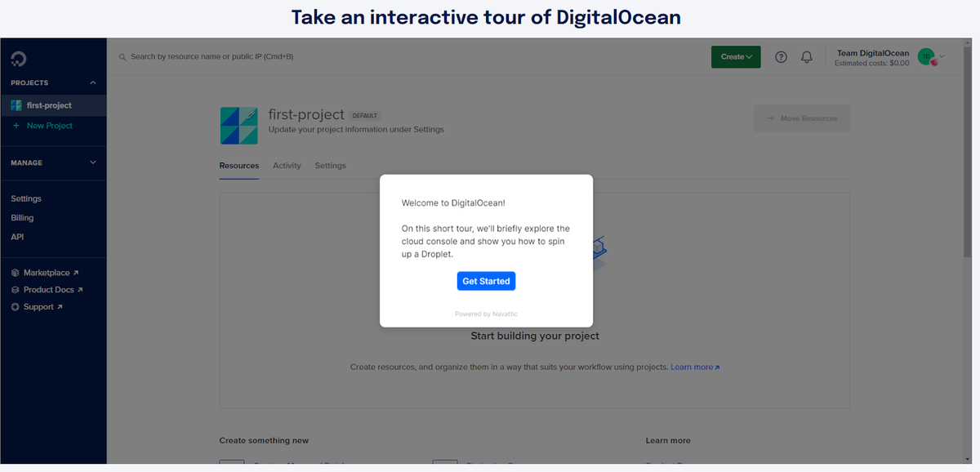Click the Marketplace cube icon
The image size is (980, 472).
(16, 273)
